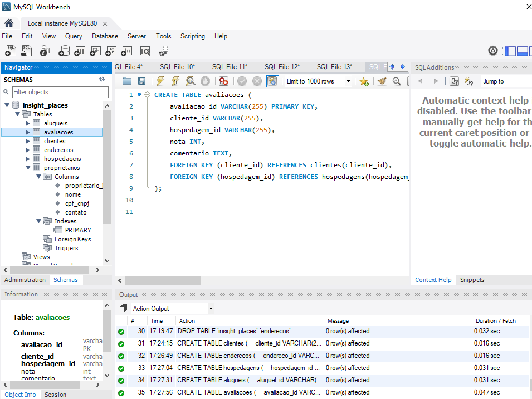Go forward in SQL Additions help
The width and height of the screenshot is (532, 399).
(436, 81)
